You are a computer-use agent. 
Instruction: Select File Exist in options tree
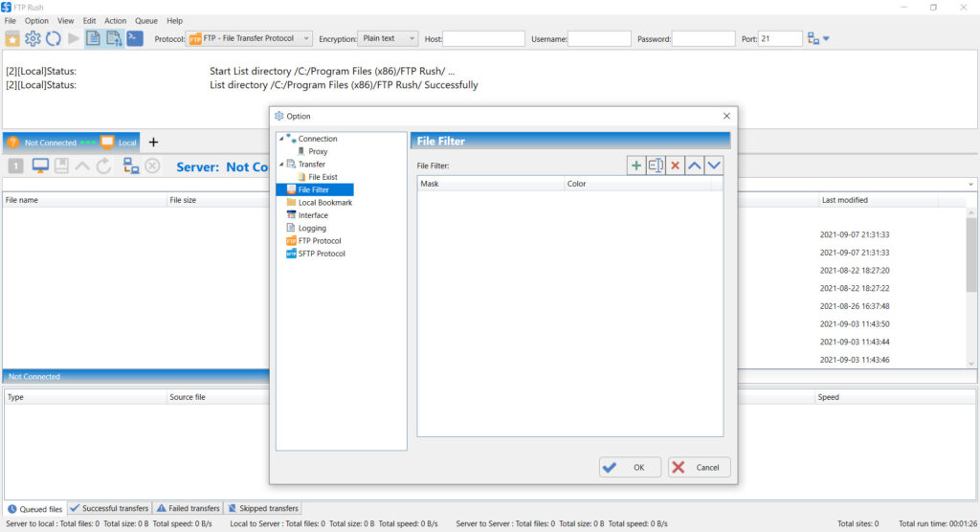point(323,177)
